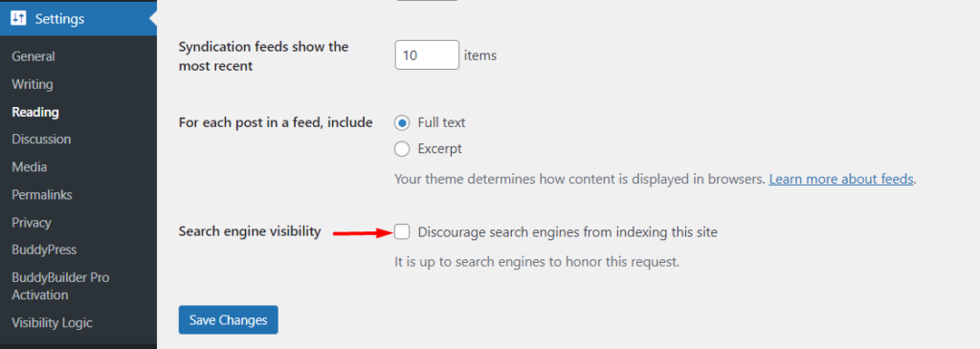The width and height of the screenshot is (980, 349).
Task: Choose the Excerpt radio option
Action: 402,149
